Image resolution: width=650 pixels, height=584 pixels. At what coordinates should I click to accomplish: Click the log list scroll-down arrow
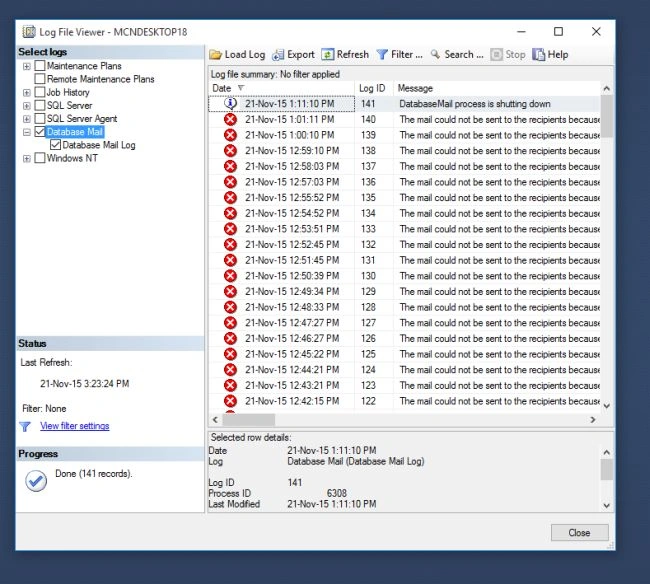click(x=606, y=406)
